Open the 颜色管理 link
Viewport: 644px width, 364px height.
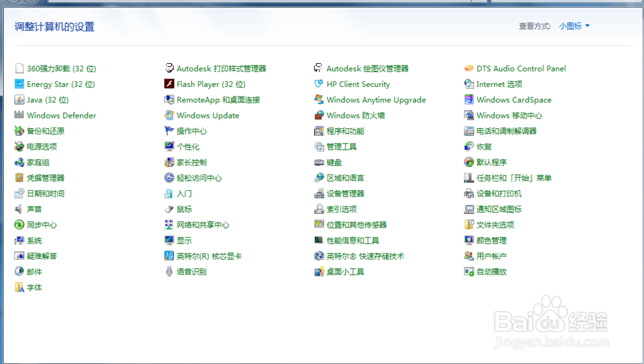tap(491, 240)
